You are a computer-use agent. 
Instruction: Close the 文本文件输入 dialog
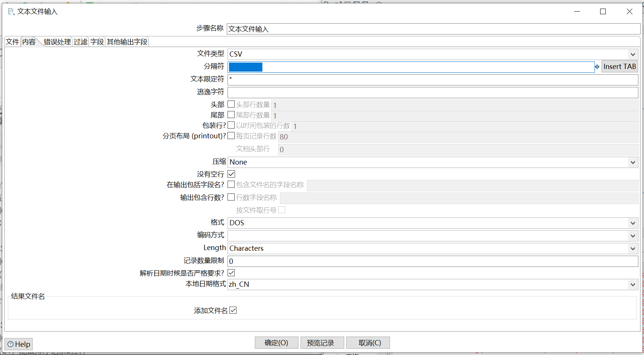pos(629,12)
